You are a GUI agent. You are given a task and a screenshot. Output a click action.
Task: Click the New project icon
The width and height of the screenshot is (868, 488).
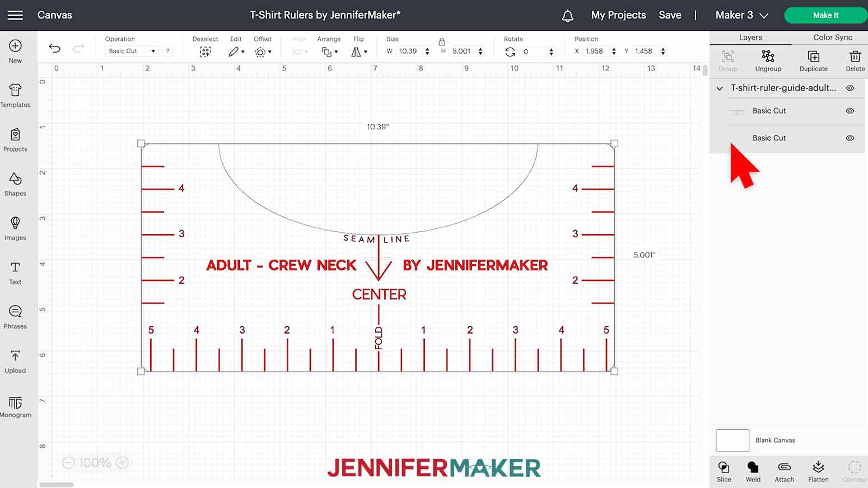[x=15, y=46]
